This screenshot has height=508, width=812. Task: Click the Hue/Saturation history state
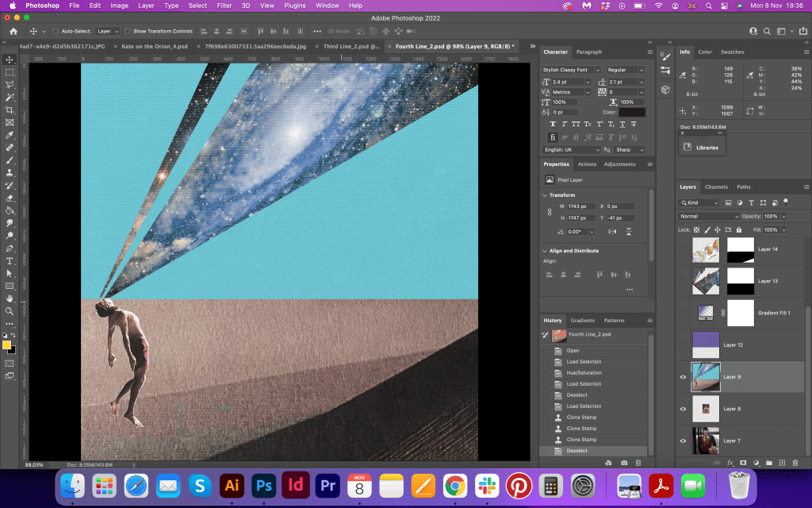[584, 372]
